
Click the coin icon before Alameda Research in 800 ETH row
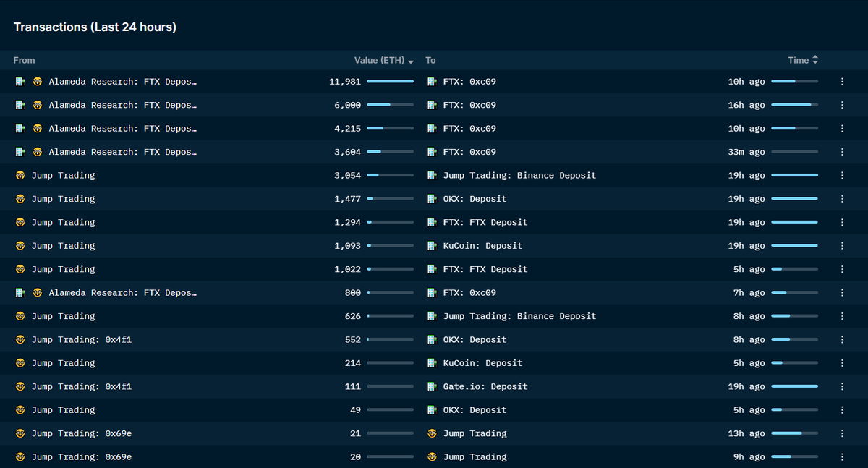tap(38, 292)
